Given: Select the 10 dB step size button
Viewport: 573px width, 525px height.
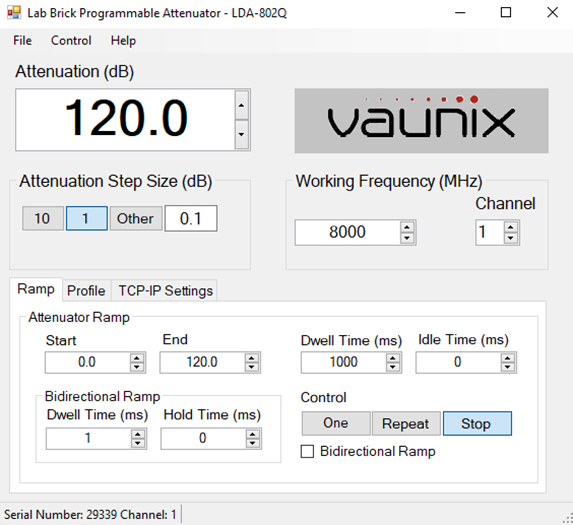Looking at the screenshot, I should click(x=42, y=218).
